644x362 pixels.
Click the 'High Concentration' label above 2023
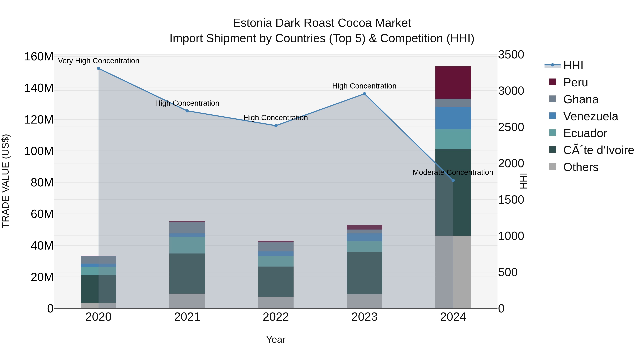coord(364,86)
